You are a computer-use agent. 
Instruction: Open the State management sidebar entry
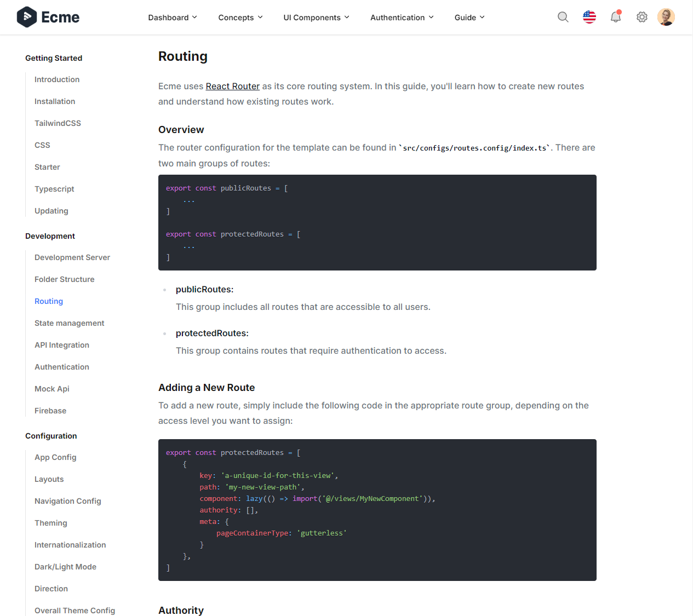point(70,323)
